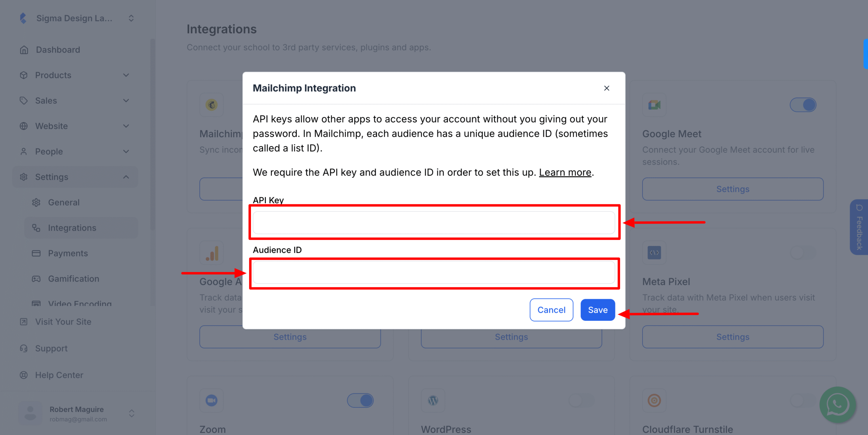Click the Zoom camera icon
The width and height of the screenshot is (868, 435).
(211, 400)
